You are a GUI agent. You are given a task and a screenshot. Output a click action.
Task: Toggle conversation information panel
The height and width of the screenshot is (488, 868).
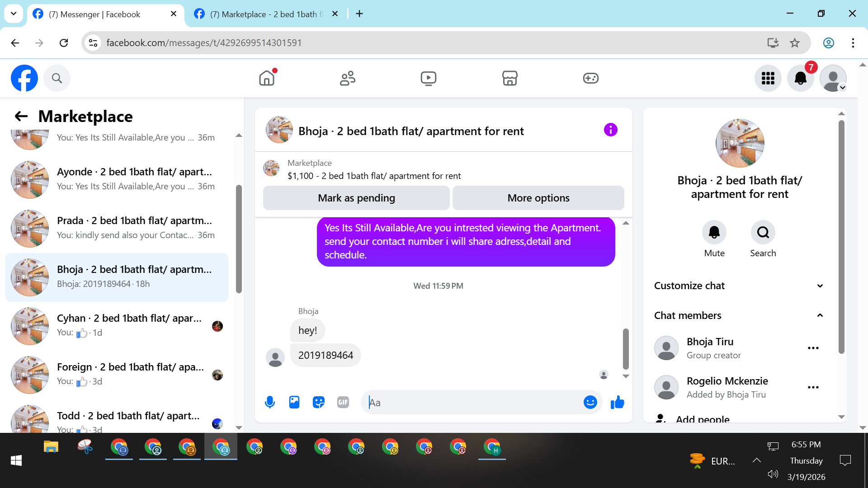[x=610, y=130]
